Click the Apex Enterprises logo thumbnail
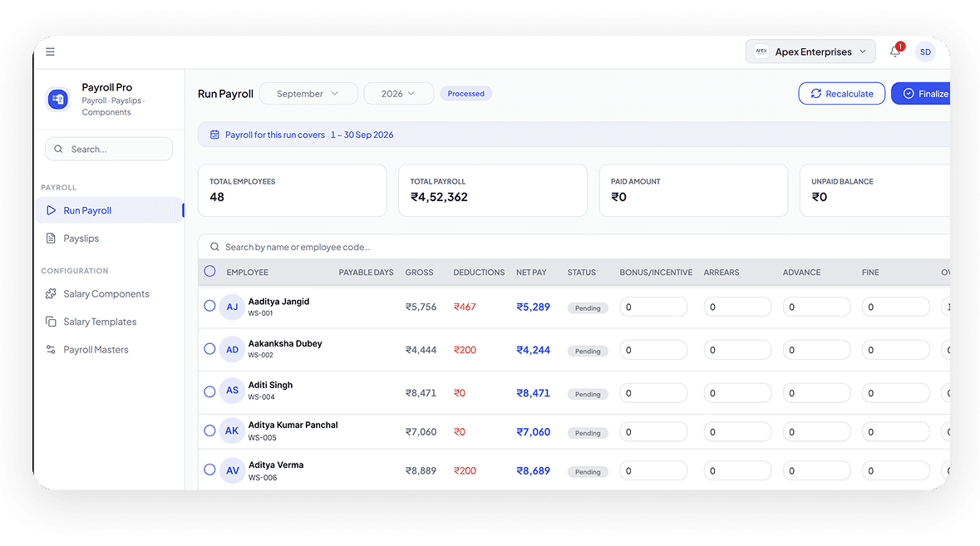980x546 pixels. tap(761, 52)
